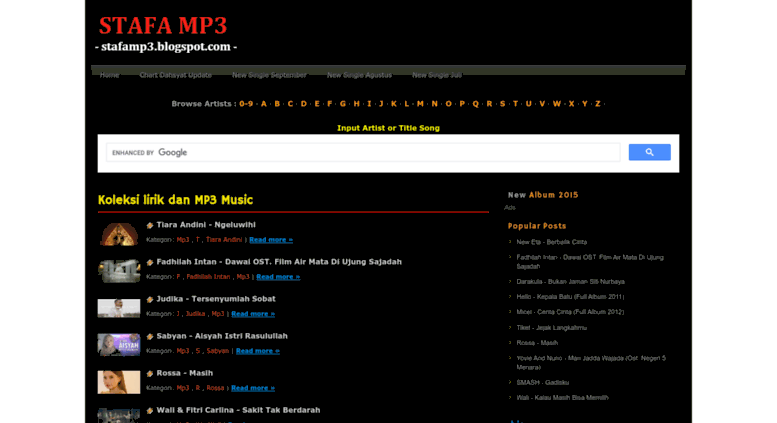777x423 pixels.
Task: Open popular post Fadhilah Intan - Dawai OST
Action: 590,262
